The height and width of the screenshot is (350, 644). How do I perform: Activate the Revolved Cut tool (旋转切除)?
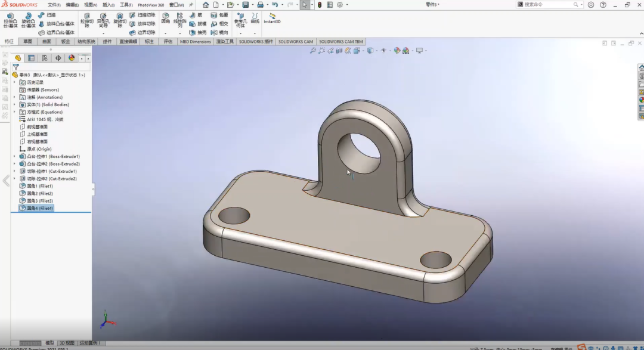(x=119, y=20)
